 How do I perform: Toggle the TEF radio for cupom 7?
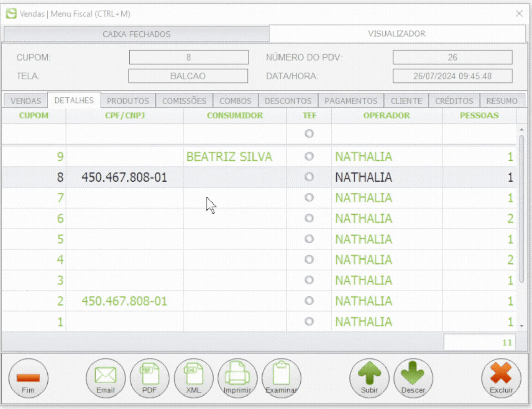309,197
